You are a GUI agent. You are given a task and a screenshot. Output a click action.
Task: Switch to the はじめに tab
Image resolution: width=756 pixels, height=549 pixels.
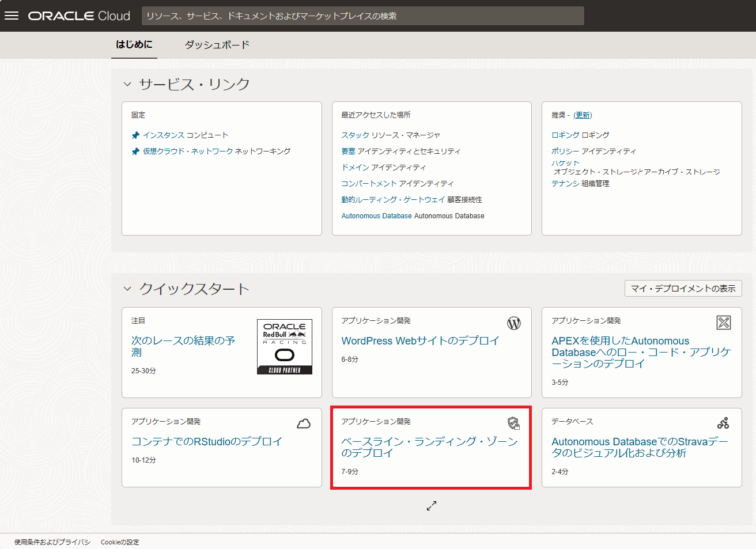pyautogui.click(x=134, y=44)
